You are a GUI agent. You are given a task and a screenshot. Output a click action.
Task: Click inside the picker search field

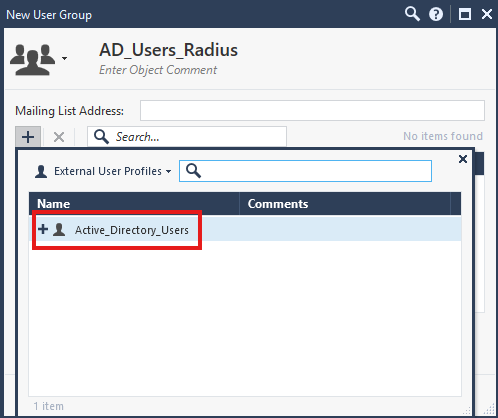(305, 171)
